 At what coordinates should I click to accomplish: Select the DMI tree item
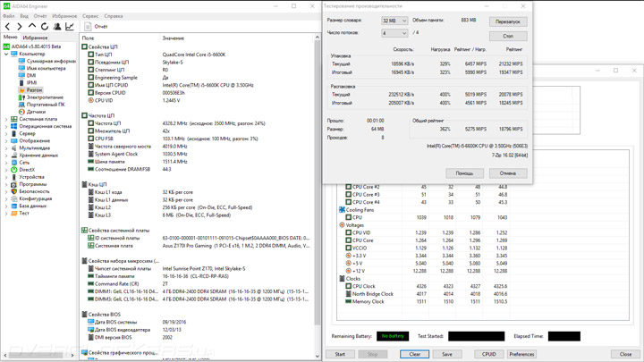coord(30,75)
